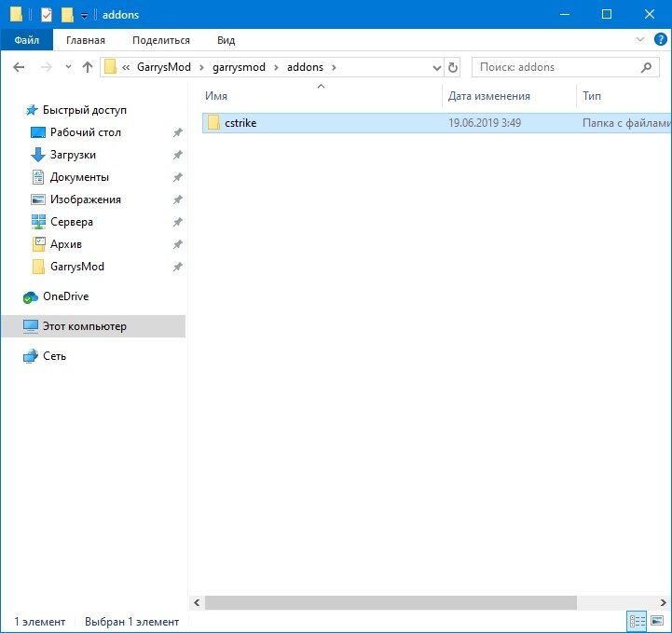Open Сеть in the sidebar
This screenshot has width=672, height=633.
pos(54,356)
